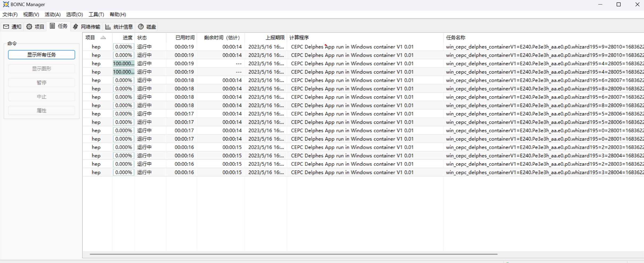The width and height of the screenshot is (644, 263).
Task: Click the horizontal scrollbar under the task list
Action: [294, 254]
